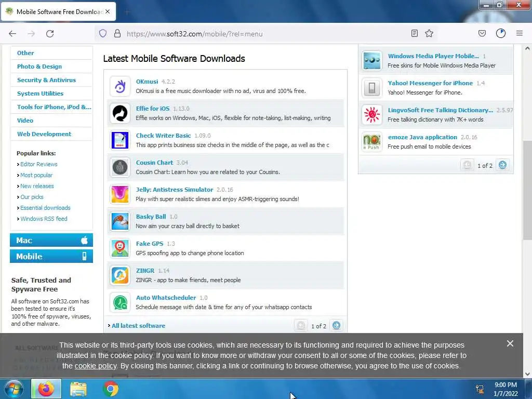Open the Basky Ball title link
Viewport: 532px width, 399px height.
point(151,217)
